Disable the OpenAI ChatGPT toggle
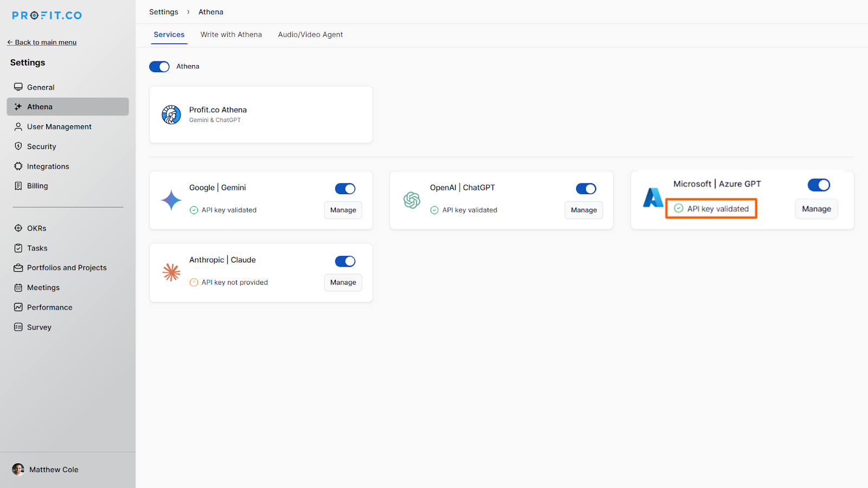 click(x=586, y=189)
